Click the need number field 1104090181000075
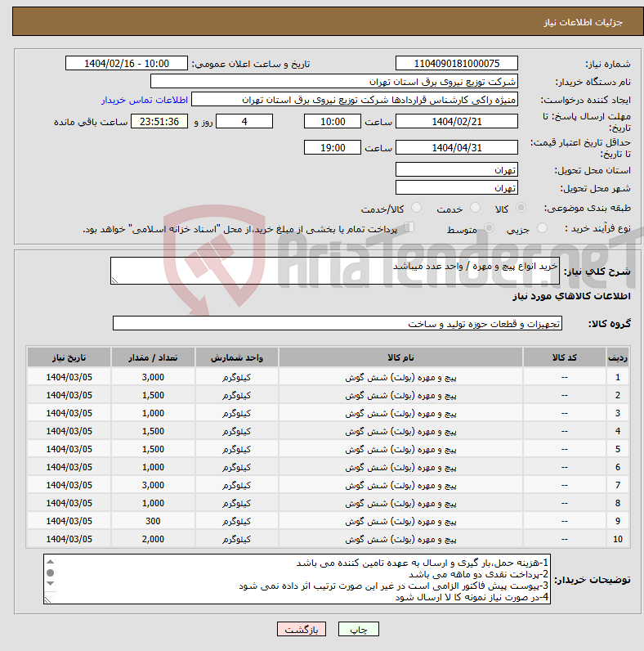Screen dimensions: 644x651 (x=457, y=64)
